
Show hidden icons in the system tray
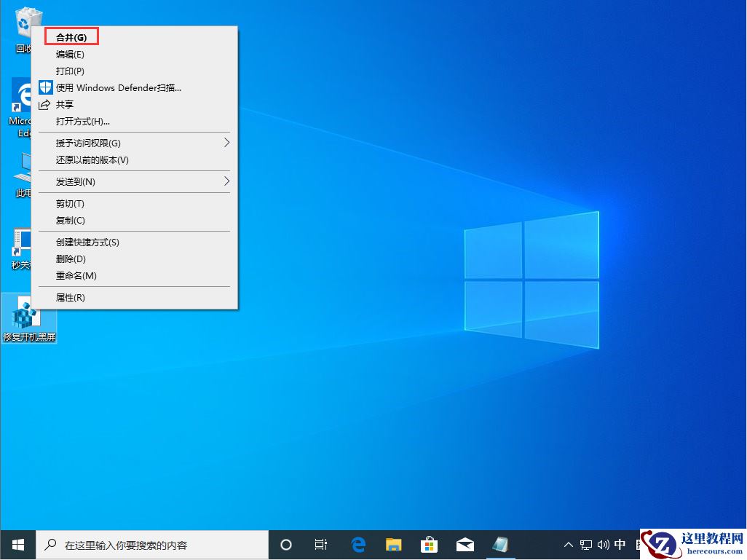coord(567,544)
